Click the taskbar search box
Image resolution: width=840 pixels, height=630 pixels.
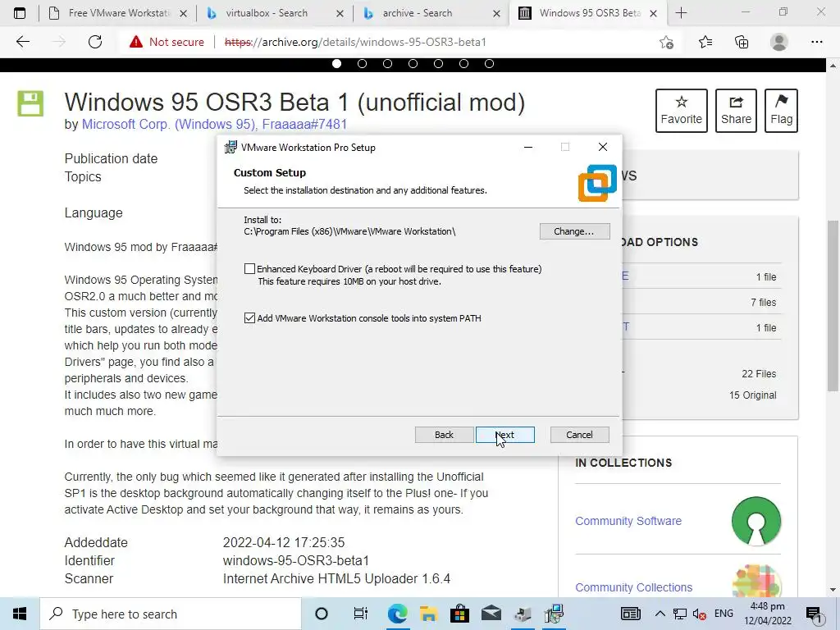(171, 614)
